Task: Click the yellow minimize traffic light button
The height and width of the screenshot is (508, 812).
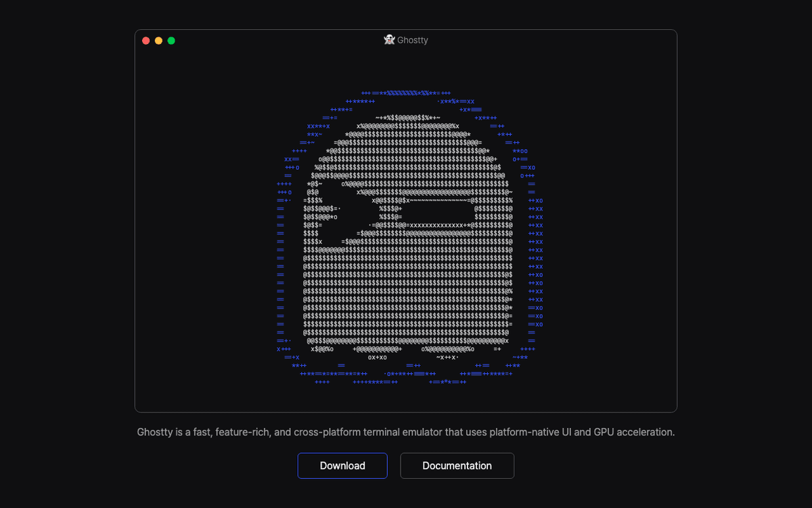Action: (158, 40)
